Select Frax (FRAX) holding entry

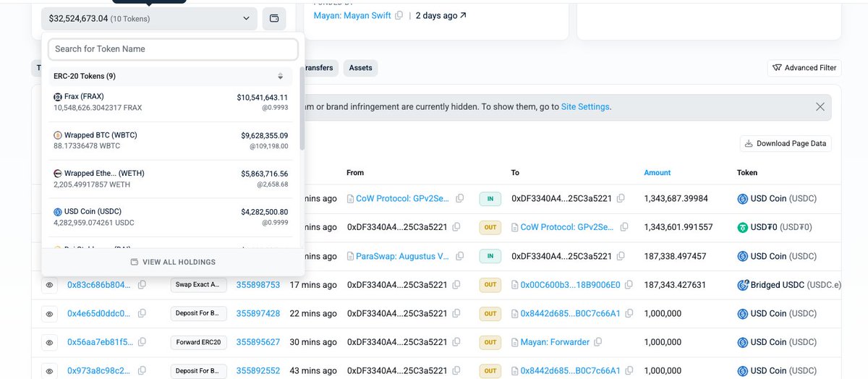pos(171,102)
